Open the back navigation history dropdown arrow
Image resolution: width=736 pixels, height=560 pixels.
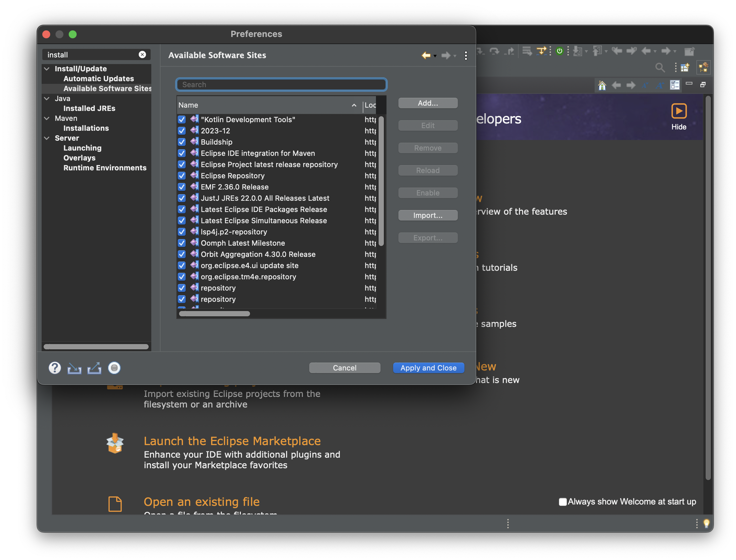click(x=435, y=56)
